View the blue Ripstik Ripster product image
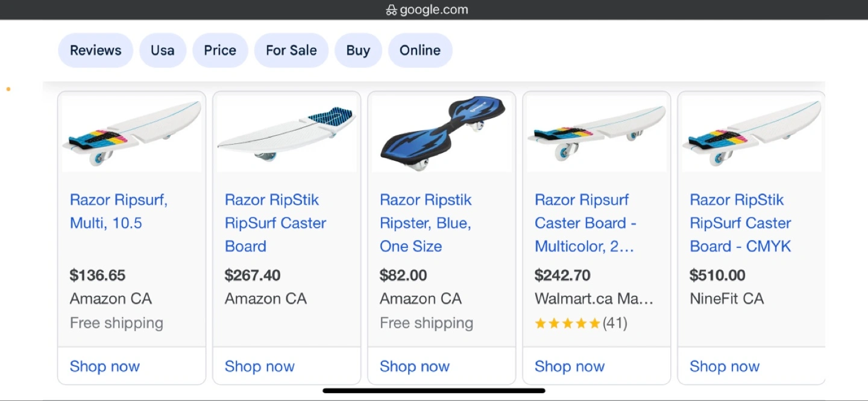868x401 pixels. pos(442,134)
